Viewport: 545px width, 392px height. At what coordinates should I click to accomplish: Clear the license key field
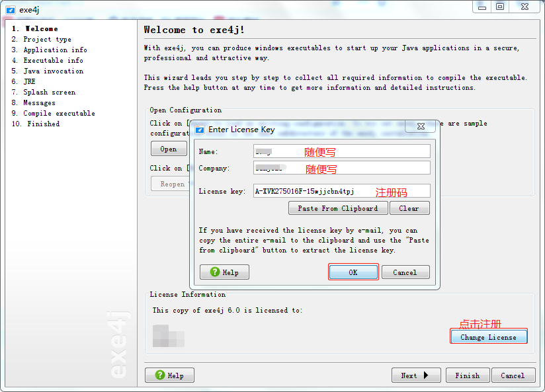pyautogui.click(x=409, y=208)
